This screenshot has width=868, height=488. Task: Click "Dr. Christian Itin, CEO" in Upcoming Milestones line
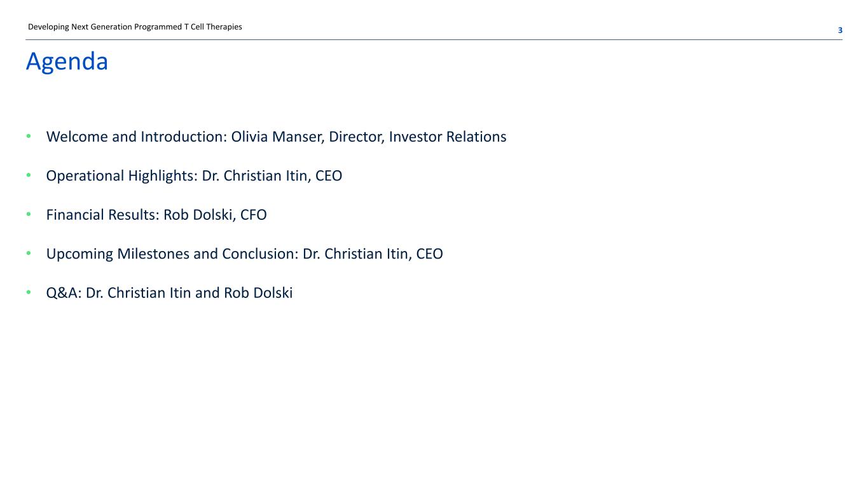coord(373,254)
